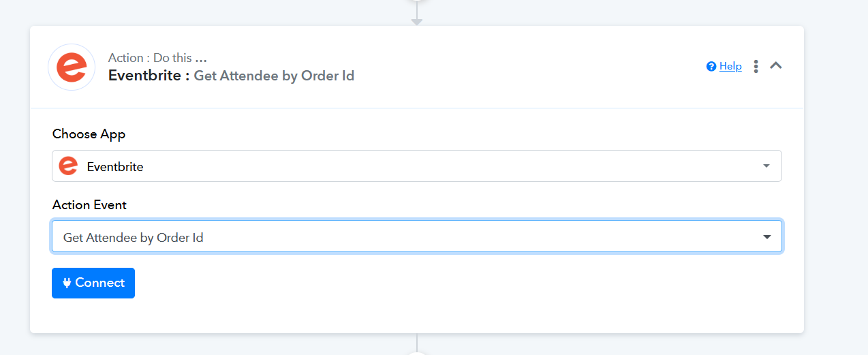
Task: Click the Choose App dropdown arrow
Action: (x=766, y=166)
